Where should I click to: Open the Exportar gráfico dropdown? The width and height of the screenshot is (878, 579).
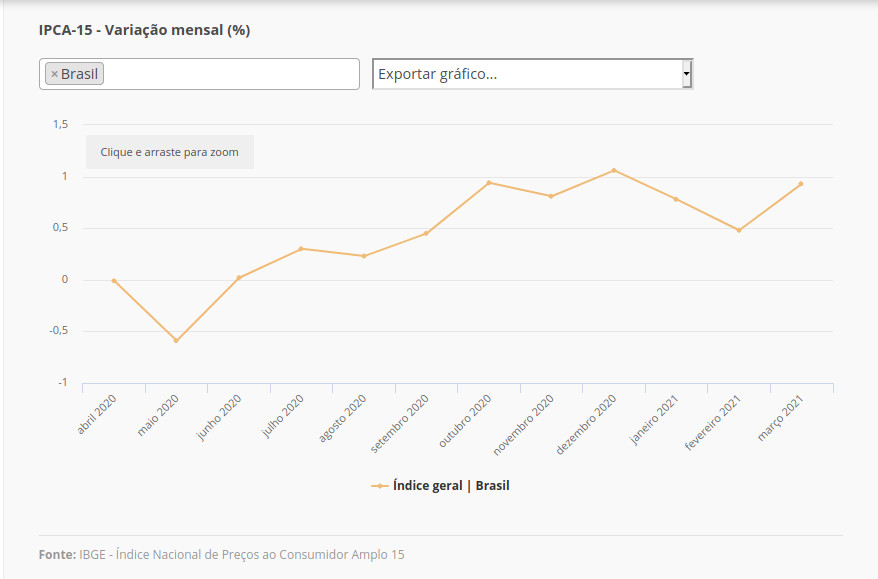pos(532,74)
